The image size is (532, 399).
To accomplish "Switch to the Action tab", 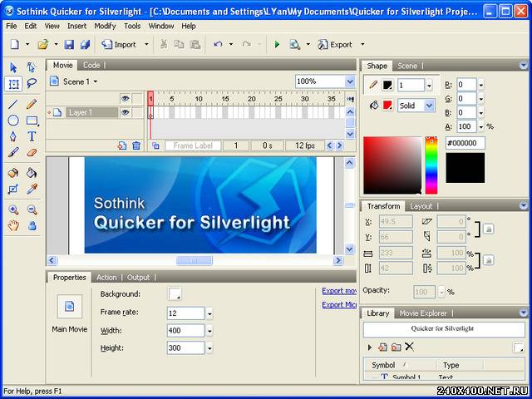I will tap(106, 278).
